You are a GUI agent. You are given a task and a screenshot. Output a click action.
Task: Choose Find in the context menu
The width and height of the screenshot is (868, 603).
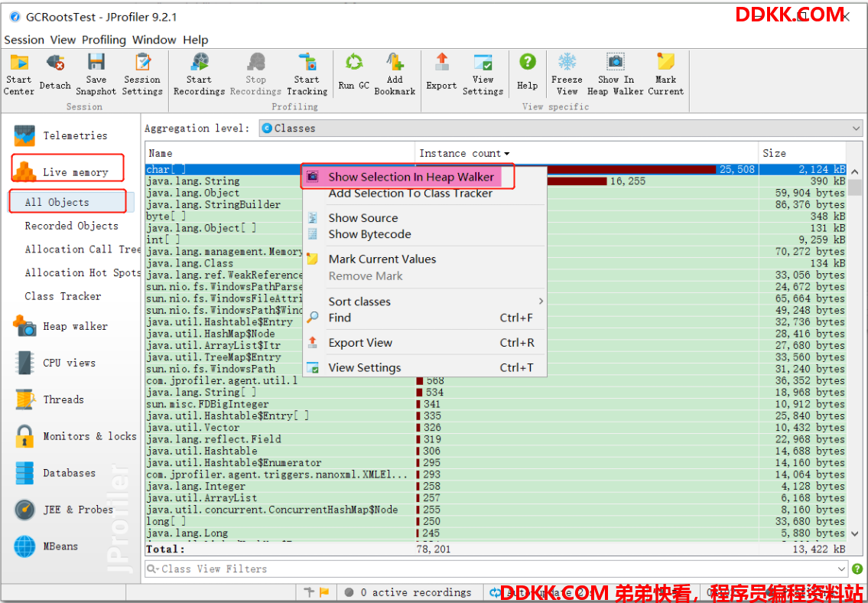(424, 318)
